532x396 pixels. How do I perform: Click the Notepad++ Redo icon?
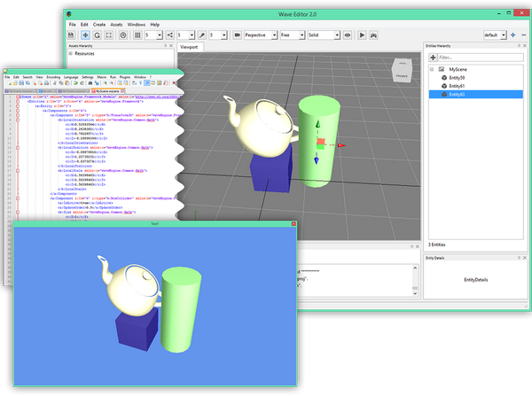[x=82, y=82]
